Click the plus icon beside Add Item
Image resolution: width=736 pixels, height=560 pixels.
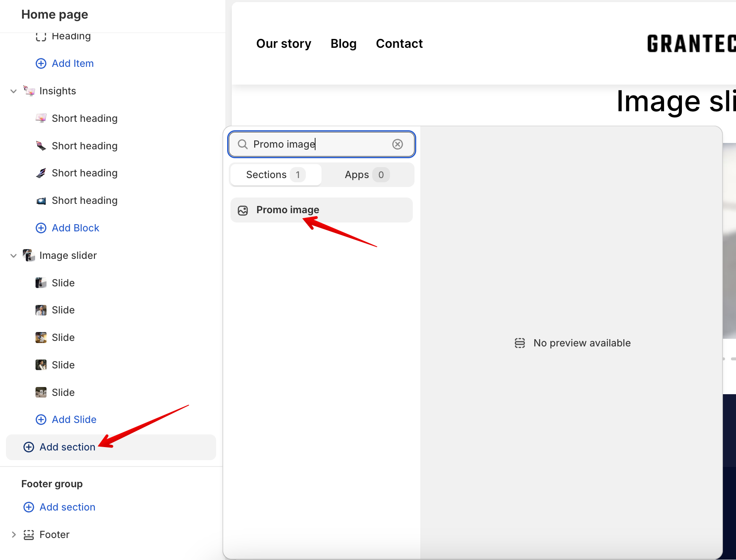41,63
